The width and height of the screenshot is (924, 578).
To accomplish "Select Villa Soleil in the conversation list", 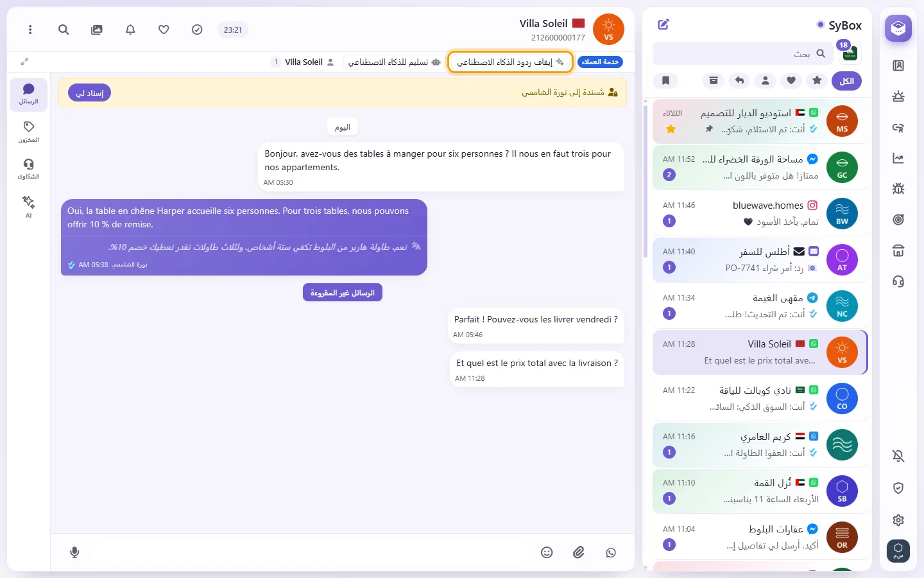I will pos(760,352).
